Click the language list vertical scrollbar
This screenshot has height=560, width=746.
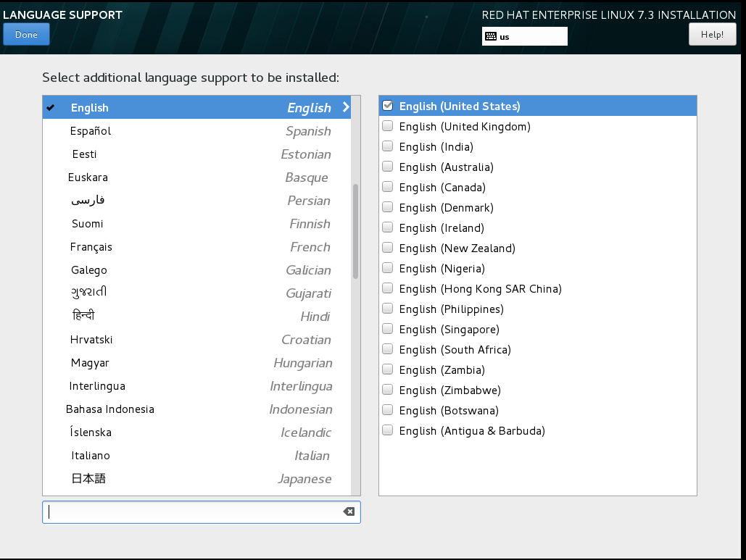(x=355, y=232)
